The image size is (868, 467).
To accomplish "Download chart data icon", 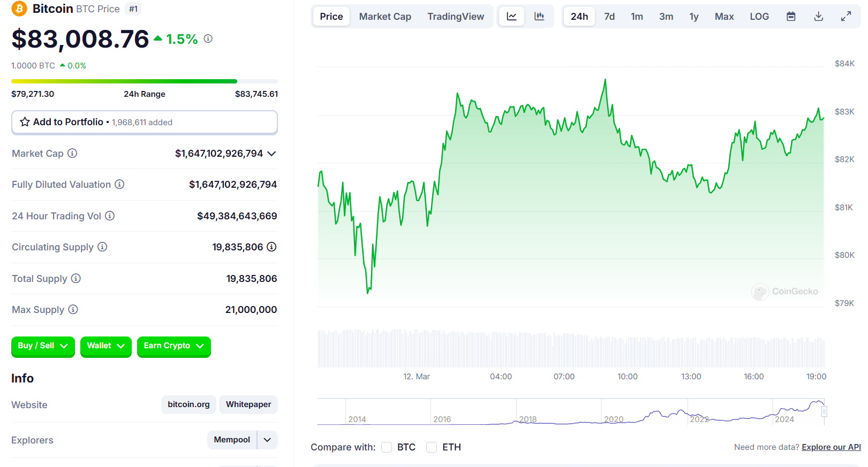I will coord(819,17).
